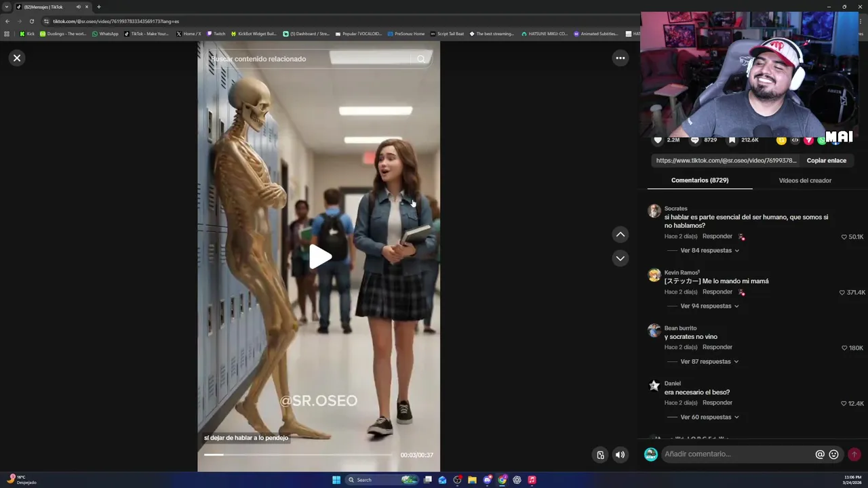Open the WhatsApp bookmark

pyautogui.click(x=105, y=34)
